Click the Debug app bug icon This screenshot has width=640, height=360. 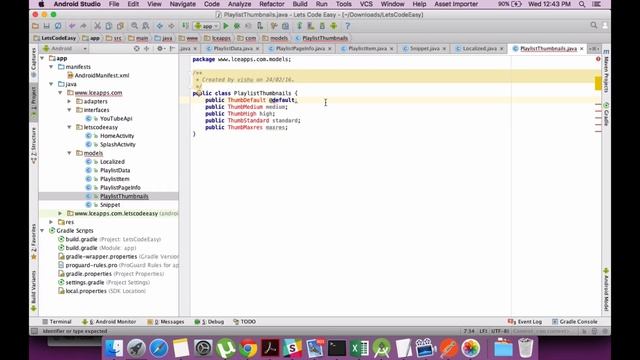coord(237,26)
